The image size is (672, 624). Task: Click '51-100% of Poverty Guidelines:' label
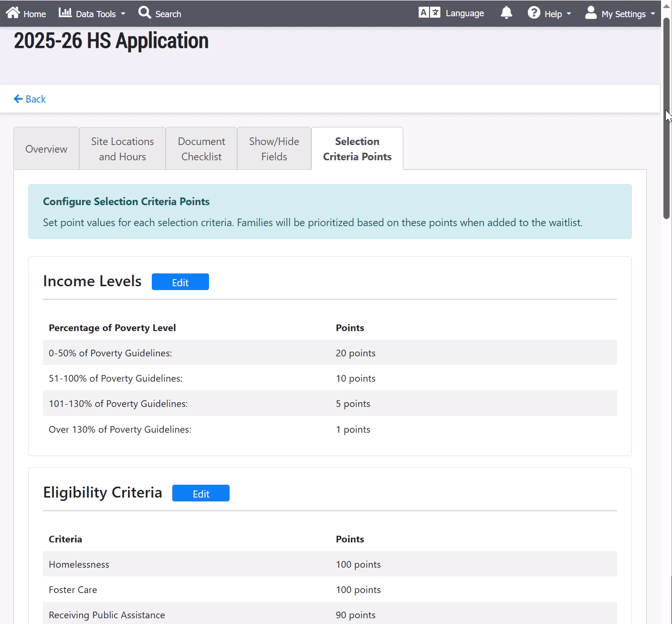tap(115, 378)
